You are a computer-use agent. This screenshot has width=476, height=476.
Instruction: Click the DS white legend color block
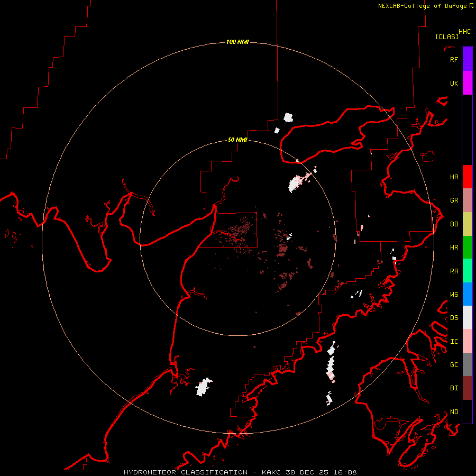pos(467,317)
